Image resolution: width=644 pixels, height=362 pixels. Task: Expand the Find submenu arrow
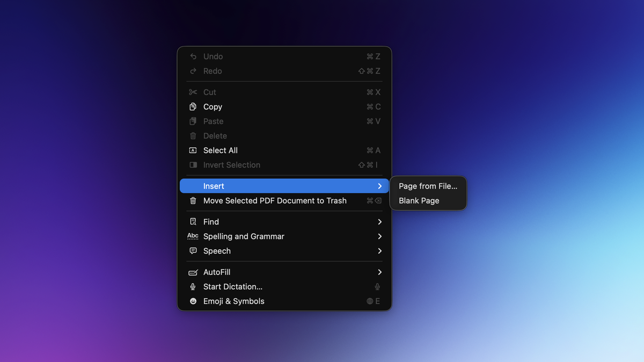coord(379,222)
